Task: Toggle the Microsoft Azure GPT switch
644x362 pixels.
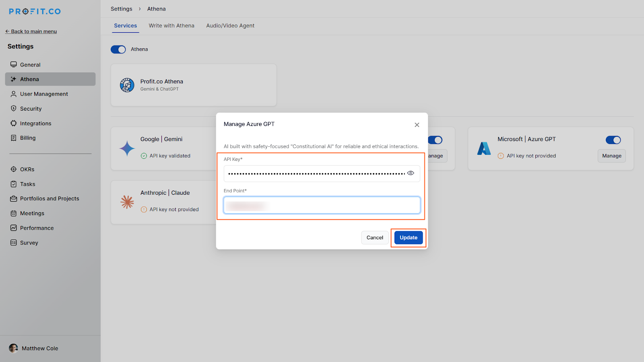Action: point(613,140)
